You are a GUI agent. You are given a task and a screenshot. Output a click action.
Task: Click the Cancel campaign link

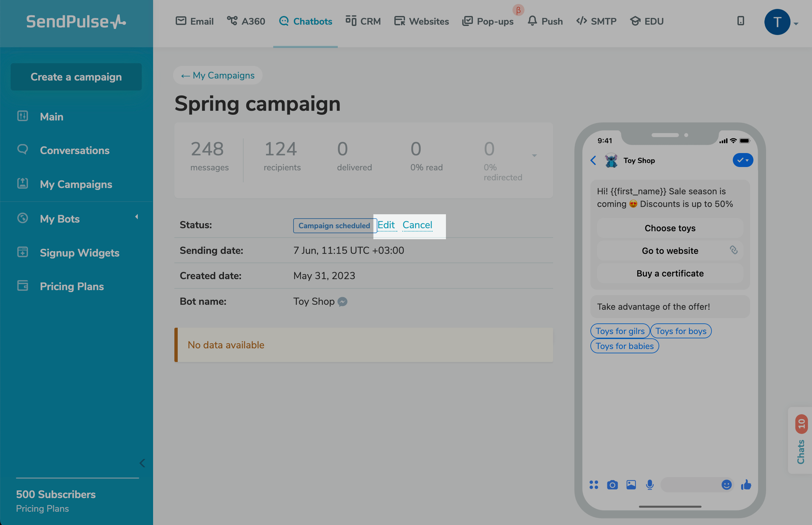(417, 225)
